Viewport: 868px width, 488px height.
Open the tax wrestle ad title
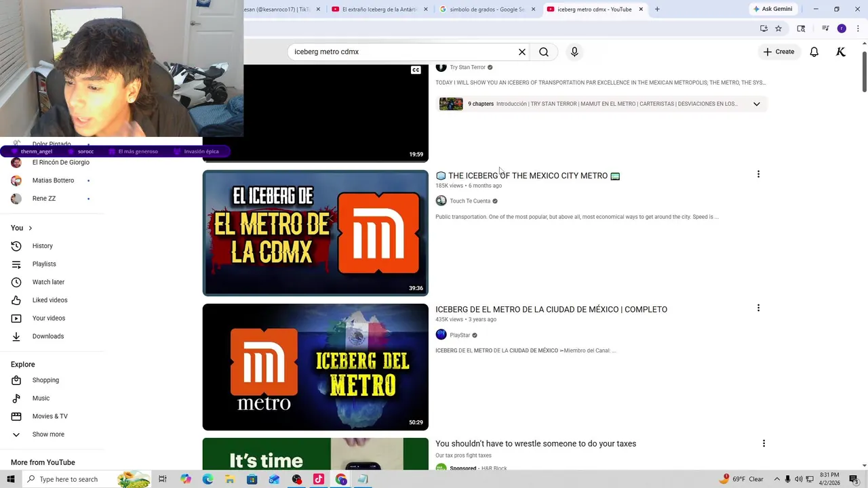point(536,443)
